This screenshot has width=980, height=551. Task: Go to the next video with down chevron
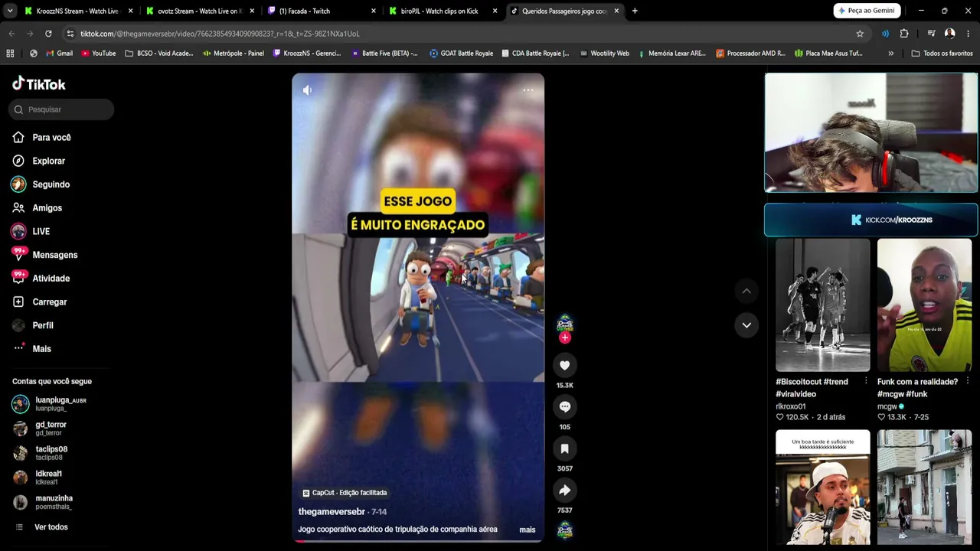(x=746, y=325)
